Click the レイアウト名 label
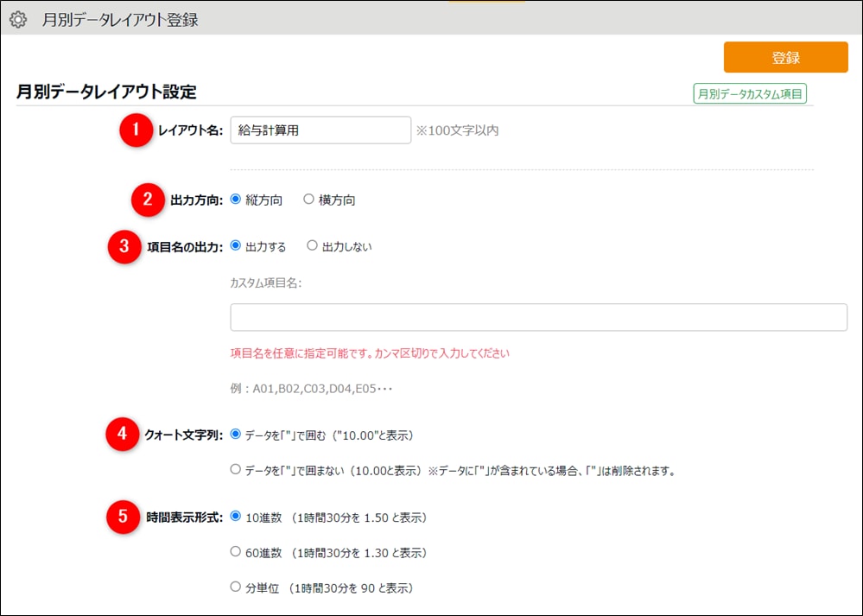The image size is (863, 616). pyautogui.click(x=190, y=131)
